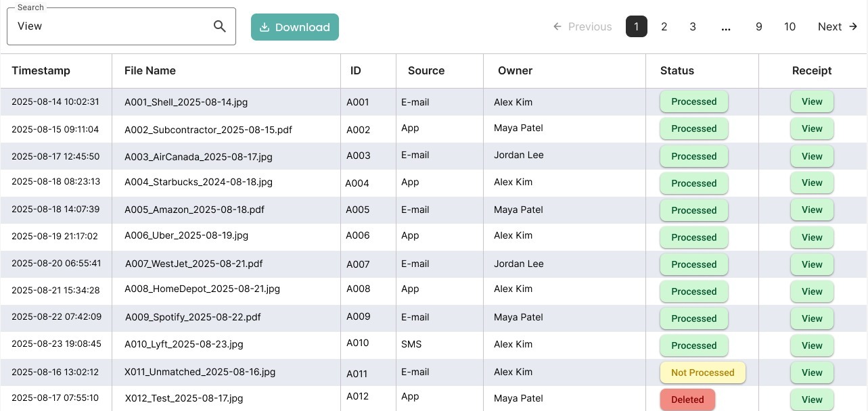View receipt for A001_Shell file
This screenshot has height=411, width=868.
point(812,102)
